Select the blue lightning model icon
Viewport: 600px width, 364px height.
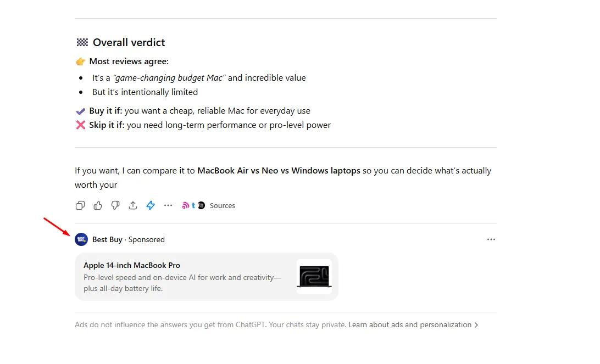coord(151,205)
